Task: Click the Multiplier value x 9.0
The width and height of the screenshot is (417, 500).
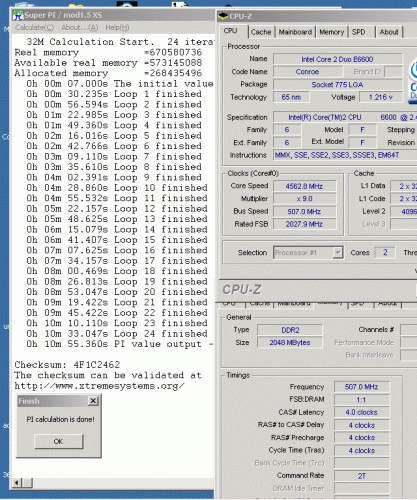Action: point(304,199)
